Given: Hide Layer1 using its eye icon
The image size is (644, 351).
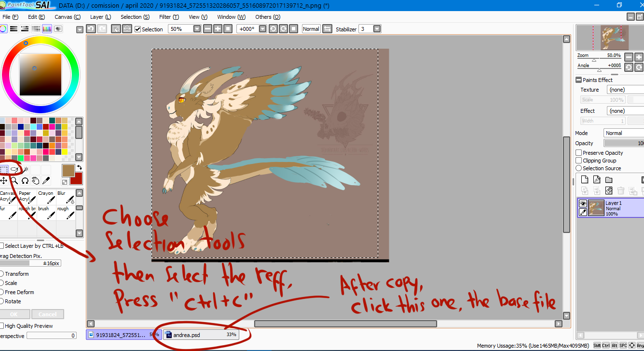Looking at the screenshot, I should pyautogui.click(x=583, y=203).
